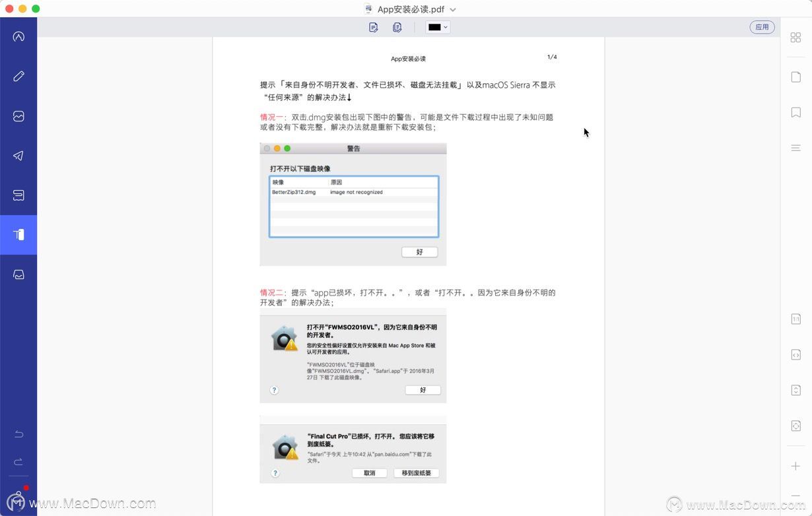Select the highlighted redact tool in sidebar
Screen dimensions: 812x516
18,235
